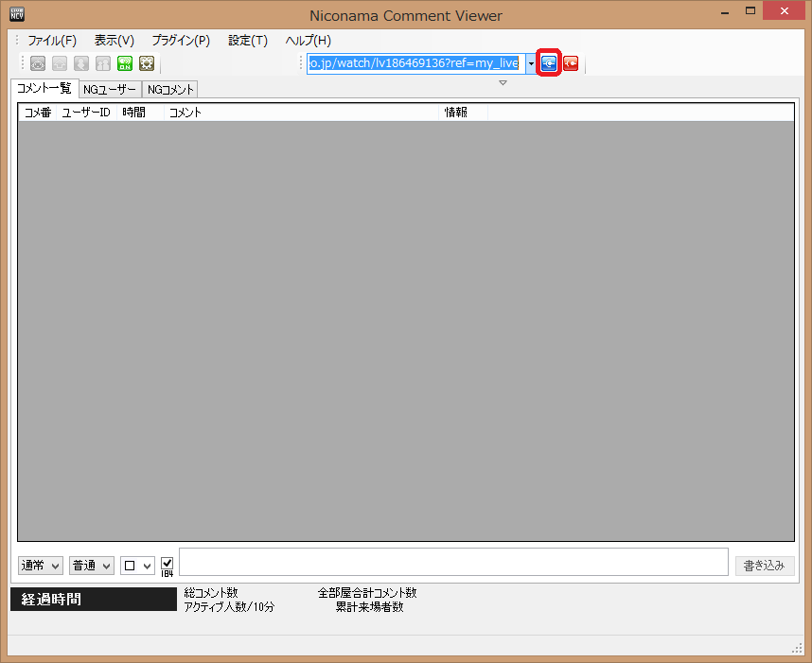
Task: Click the small triangle expander below toolbar
Action: point(503,83)
